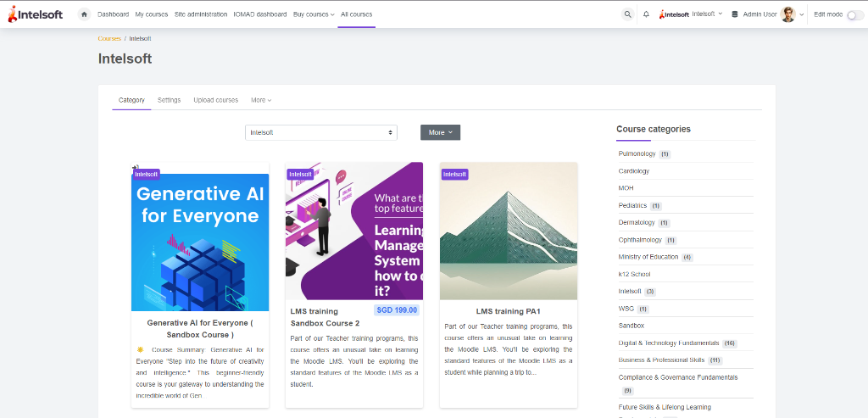Open the notifications bell
Viewport: 868px width, 418px height.
646,14
